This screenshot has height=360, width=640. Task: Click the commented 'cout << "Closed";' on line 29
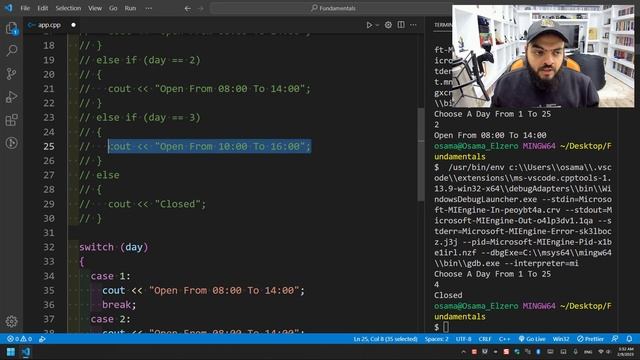click(x=157, y=204)
